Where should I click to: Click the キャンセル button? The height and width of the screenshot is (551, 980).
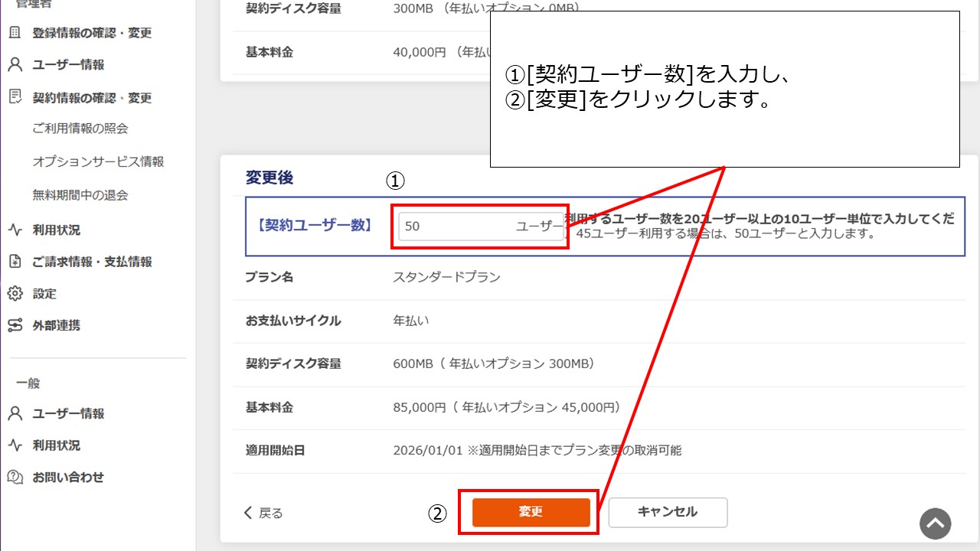click(667, 513)
